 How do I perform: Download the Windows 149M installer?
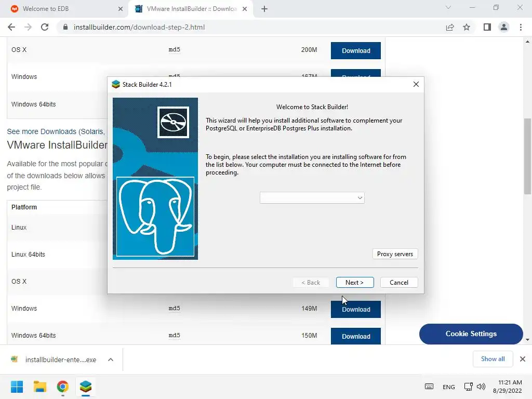pyautogui.click(x=355, y=309)
